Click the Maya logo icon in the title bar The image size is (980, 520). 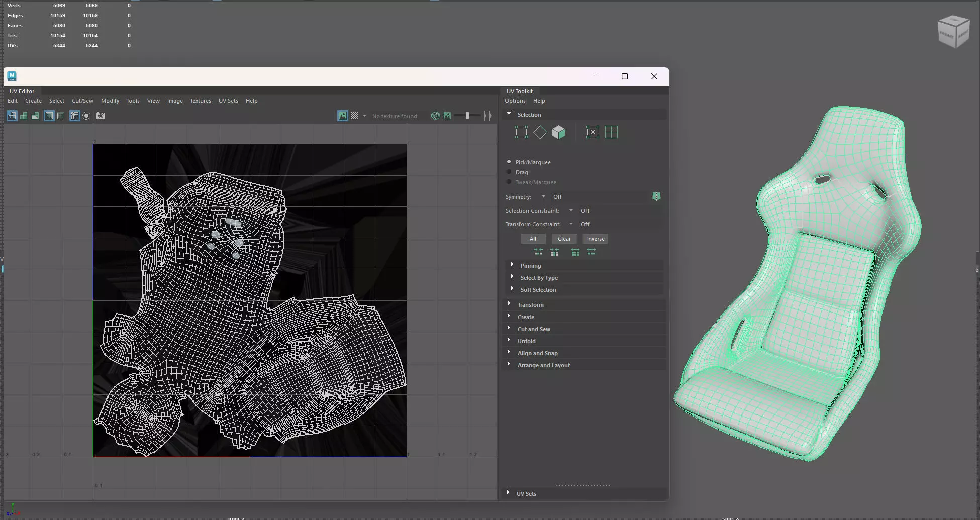(12, 76)
